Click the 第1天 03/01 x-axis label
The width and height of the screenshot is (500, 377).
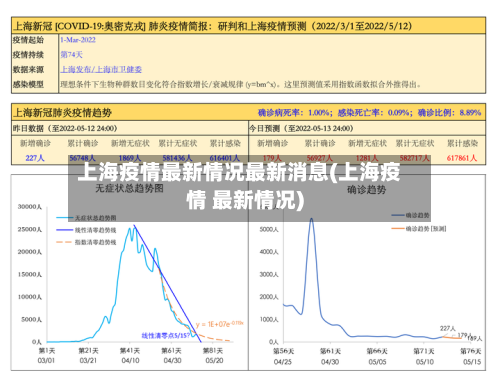point(47,356)
